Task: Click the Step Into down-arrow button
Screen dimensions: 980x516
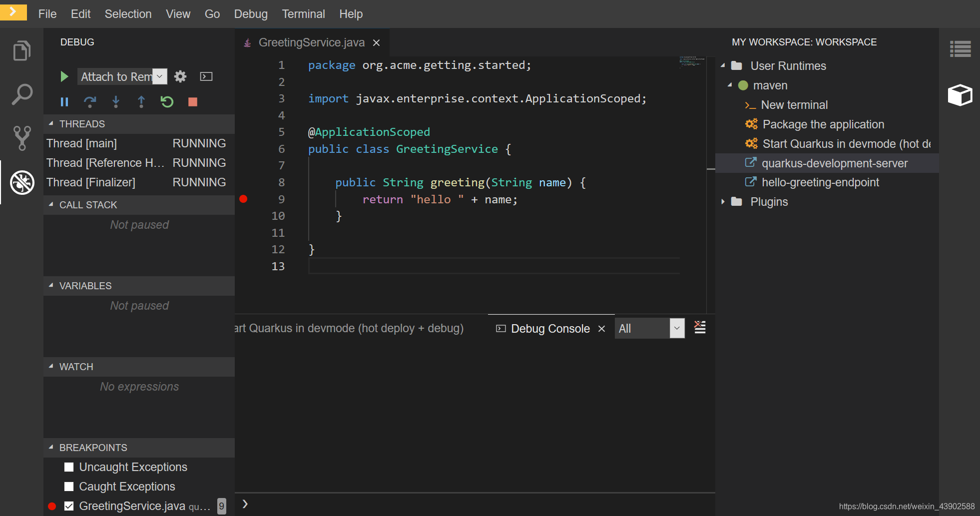Action: (x=116, y=102)
